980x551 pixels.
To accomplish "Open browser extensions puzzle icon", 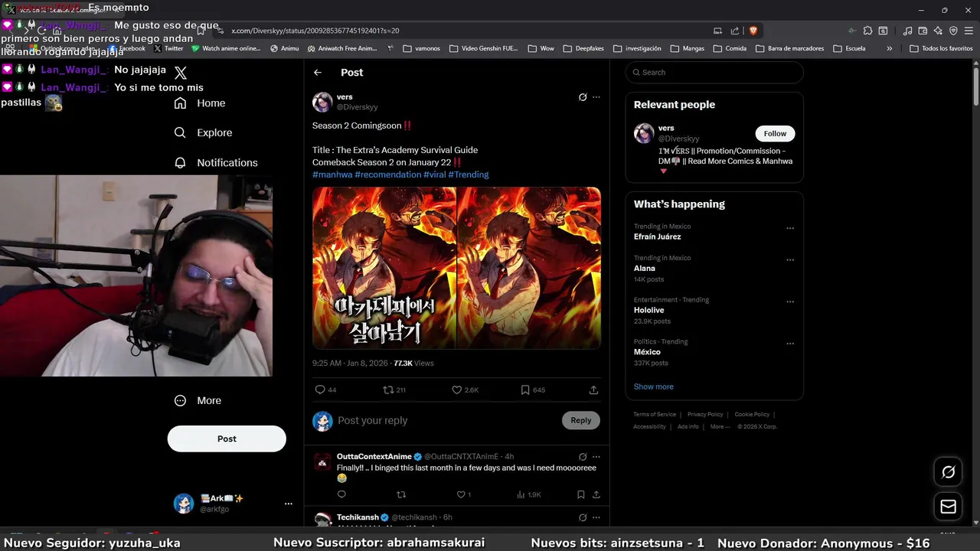I will 867,31.
